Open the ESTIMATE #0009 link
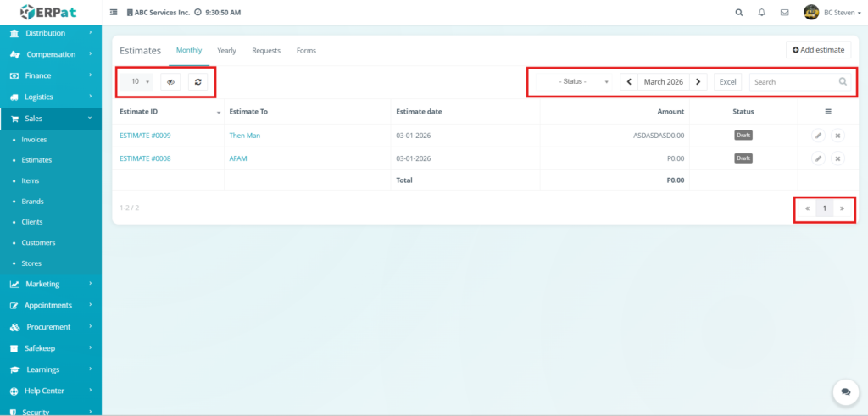The width and height of the screenshot is (868, 416). 146,135
